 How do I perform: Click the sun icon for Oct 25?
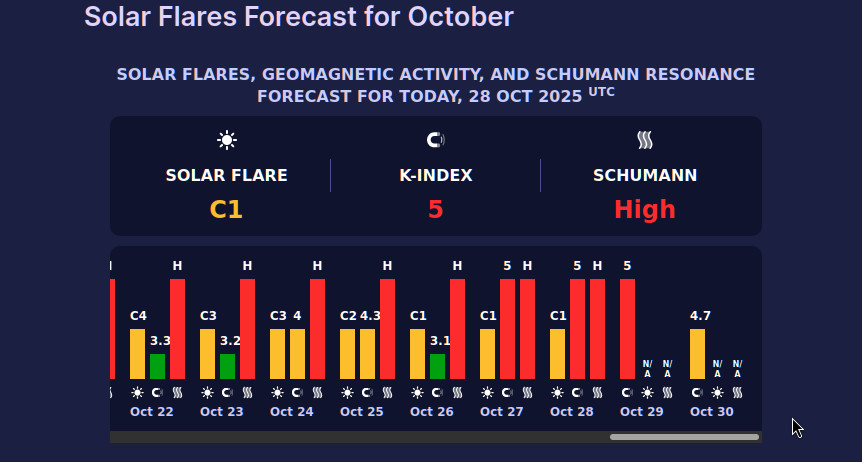pyautogui.click(x=347, y=393)
